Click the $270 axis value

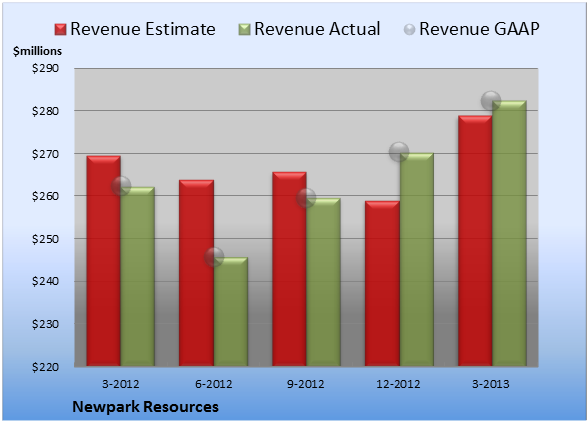click(x=45, y=154)
